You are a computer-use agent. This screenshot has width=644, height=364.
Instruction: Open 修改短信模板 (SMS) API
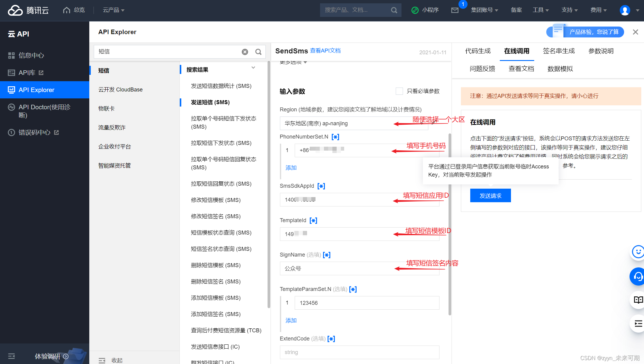point(216,200)
